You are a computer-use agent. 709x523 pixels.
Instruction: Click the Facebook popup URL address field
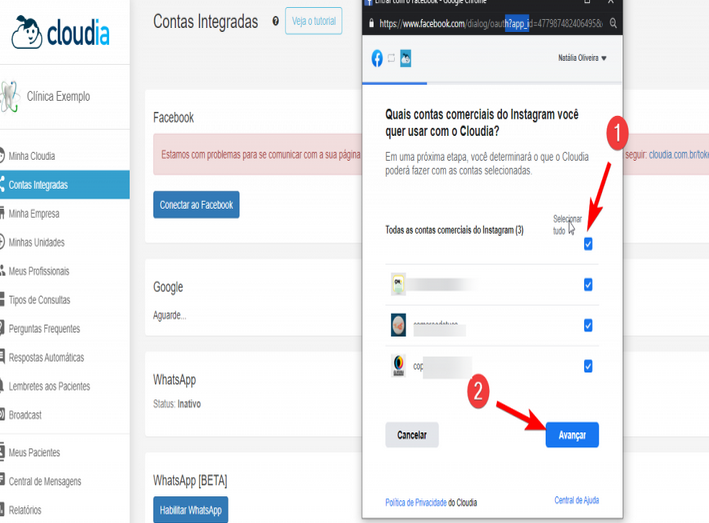coord(491,24)
